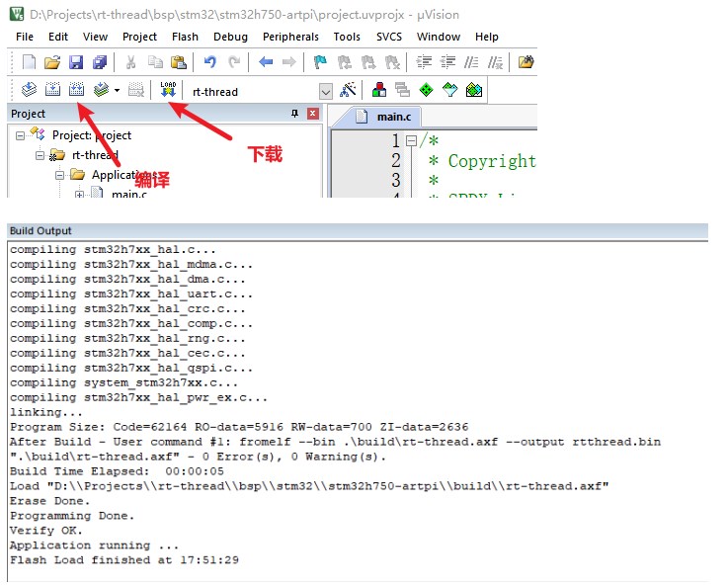Pin the Project panel with the pushpin

coord(294,114)
